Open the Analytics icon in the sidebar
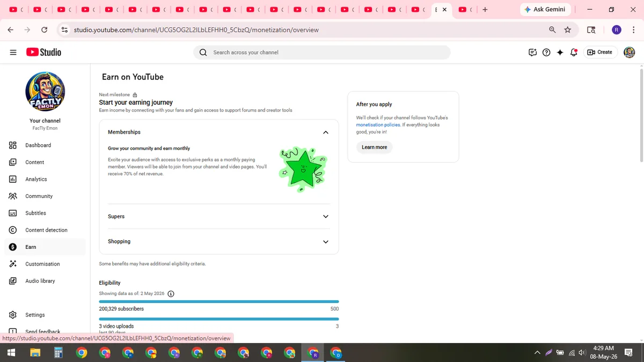 pyautogui.click(x=13, y=179)
